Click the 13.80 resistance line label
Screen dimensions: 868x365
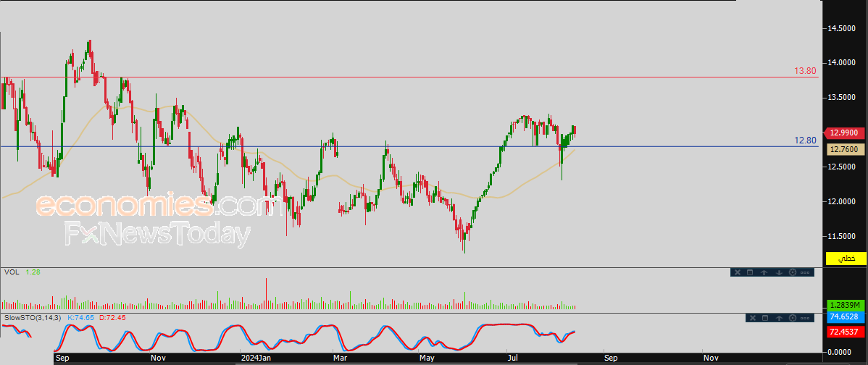click(x=805, y=71)
